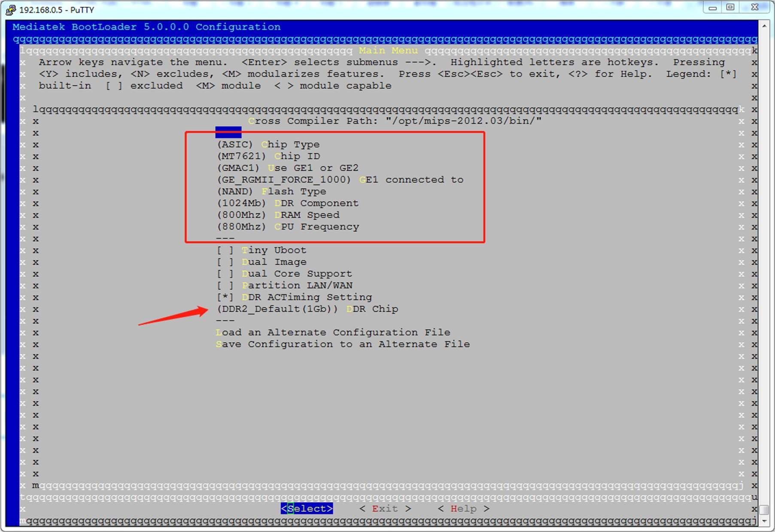Disable DDR ACTiming Setting checkbox
Viewport: 775px width, 532px height.
click(225, 297)
